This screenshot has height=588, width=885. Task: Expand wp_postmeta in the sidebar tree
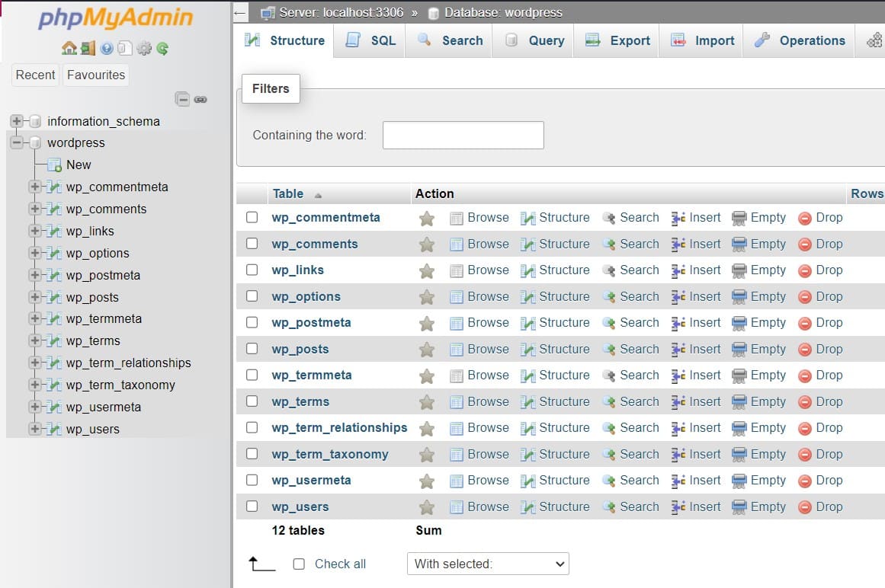34,275
